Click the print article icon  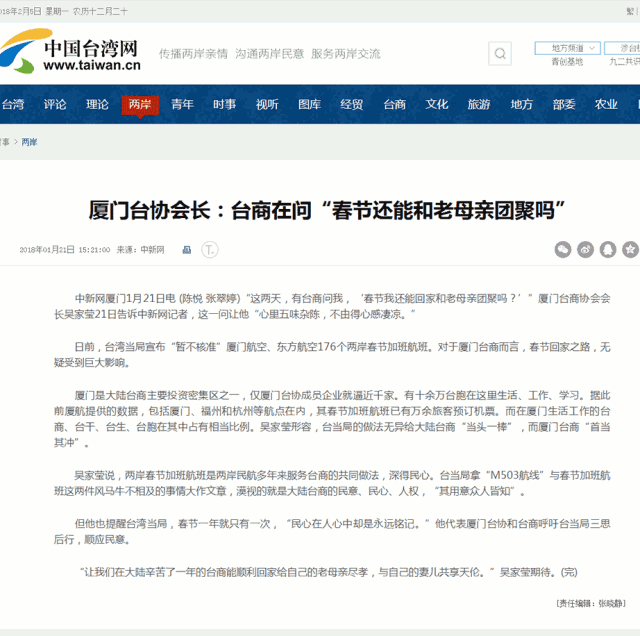[x=185, y=249]
